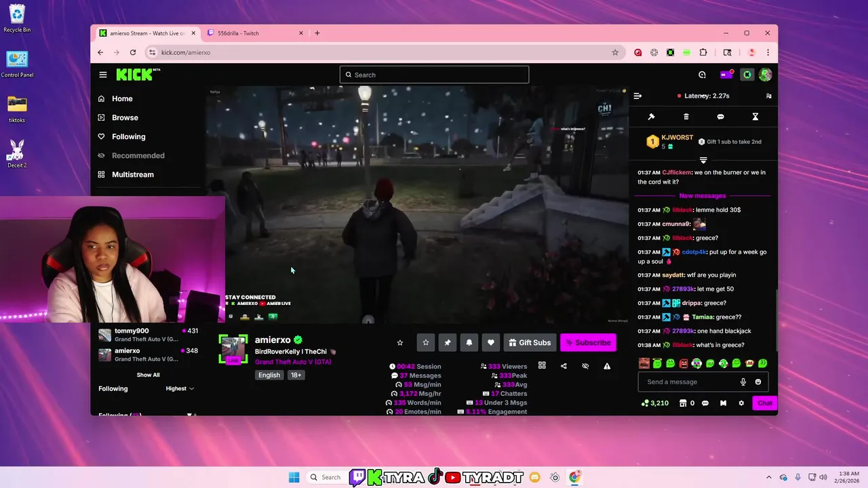Click the hourglass slow-mode icon
This screenshot has width=868, height=488.
point(755,117)
